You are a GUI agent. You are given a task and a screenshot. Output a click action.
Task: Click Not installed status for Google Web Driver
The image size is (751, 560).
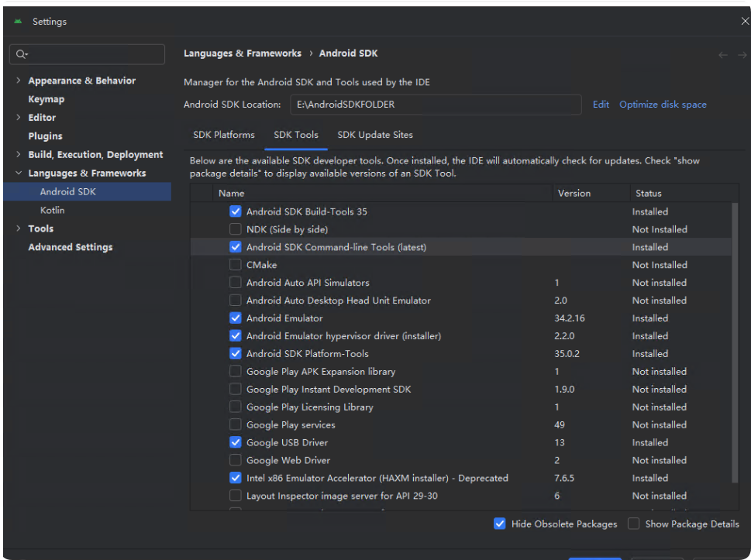(x=659, y=460)
